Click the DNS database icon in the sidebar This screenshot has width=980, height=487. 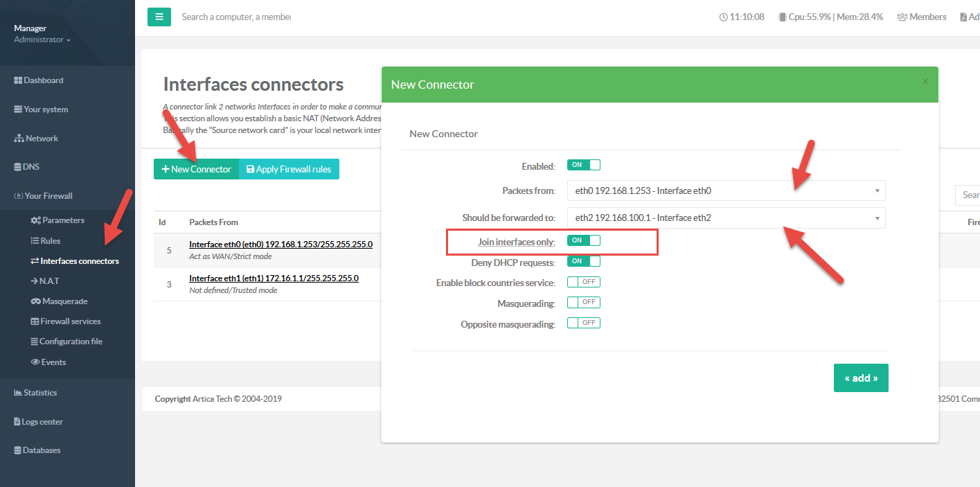click(18, 167)
